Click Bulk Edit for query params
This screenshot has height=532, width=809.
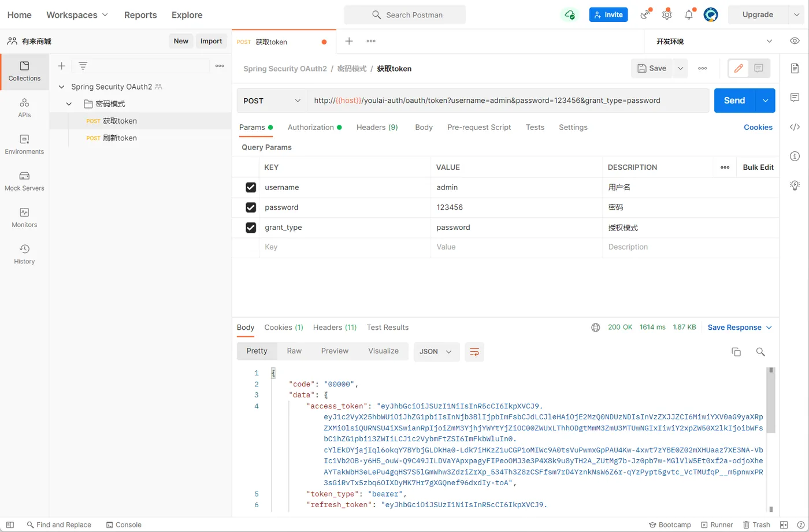(758, 168)
